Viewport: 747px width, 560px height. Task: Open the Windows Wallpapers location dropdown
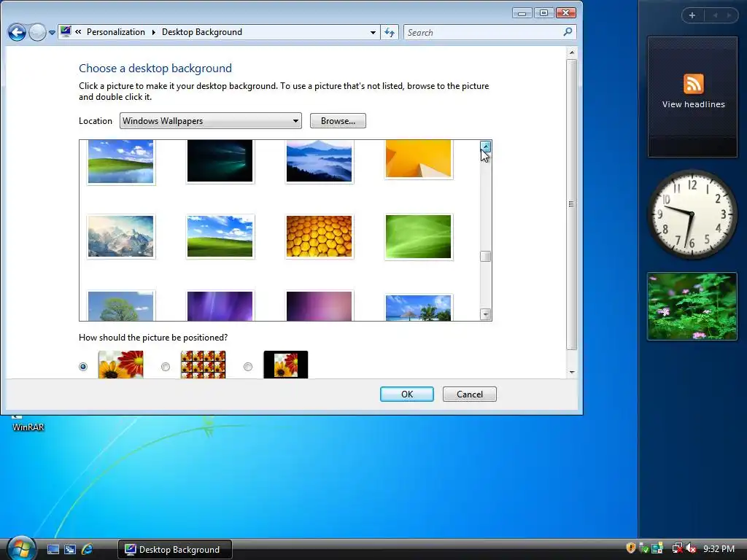coord(211,121)
